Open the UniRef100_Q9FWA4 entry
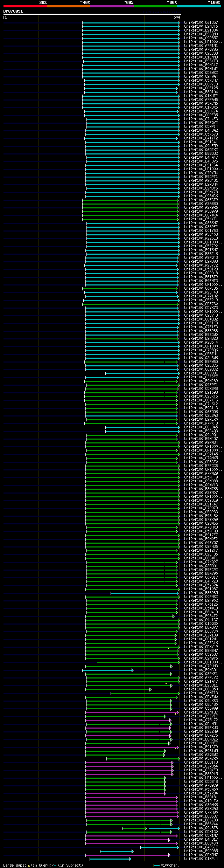 coord(201,76)
